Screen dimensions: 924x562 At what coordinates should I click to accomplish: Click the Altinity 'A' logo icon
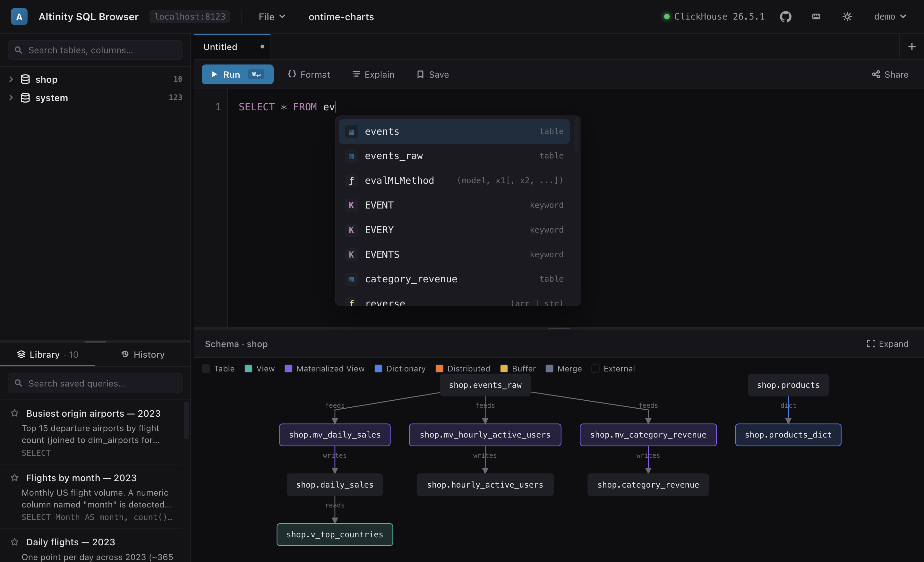(x=19, y=16)
